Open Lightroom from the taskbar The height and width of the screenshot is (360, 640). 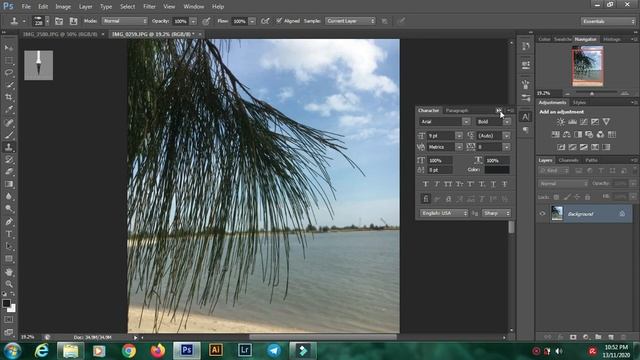coord(244,351)
